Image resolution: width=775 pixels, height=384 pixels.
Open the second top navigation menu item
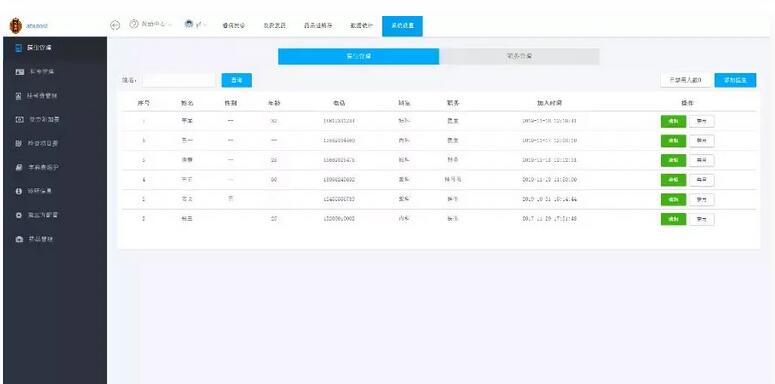click(x=274, y=26)
